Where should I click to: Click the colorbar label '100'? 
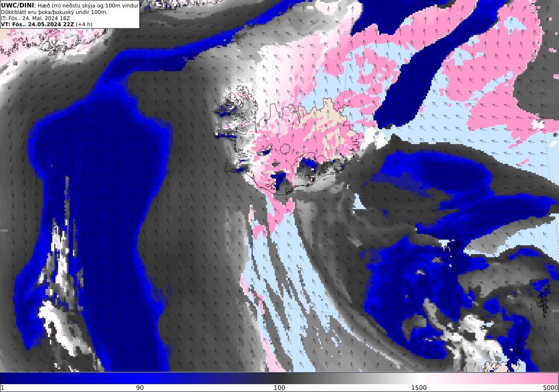click(279, 388)
